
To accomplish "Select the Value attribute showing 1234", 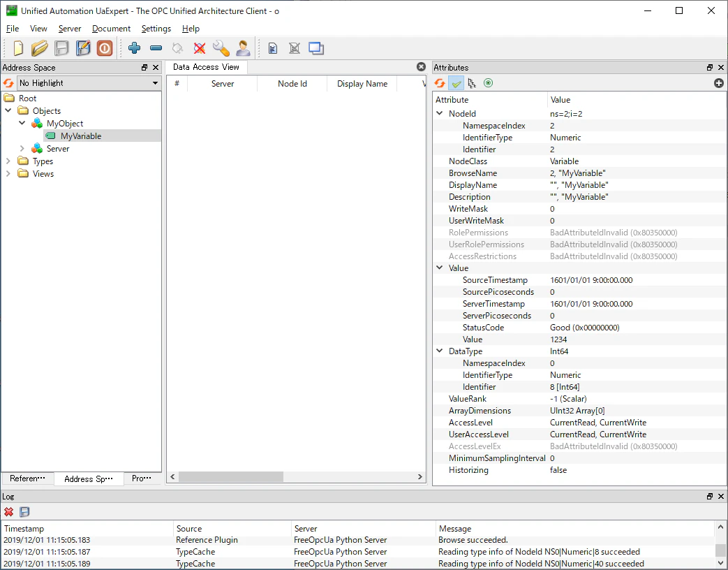I will [579, 339].
